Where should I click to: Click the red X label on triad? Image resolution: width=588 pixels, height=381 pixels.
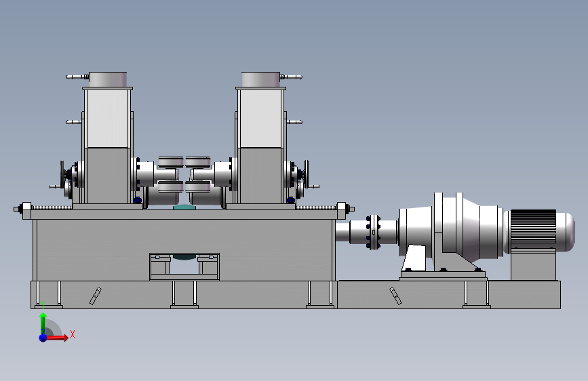pyautogui.click(x=73, y=334)
